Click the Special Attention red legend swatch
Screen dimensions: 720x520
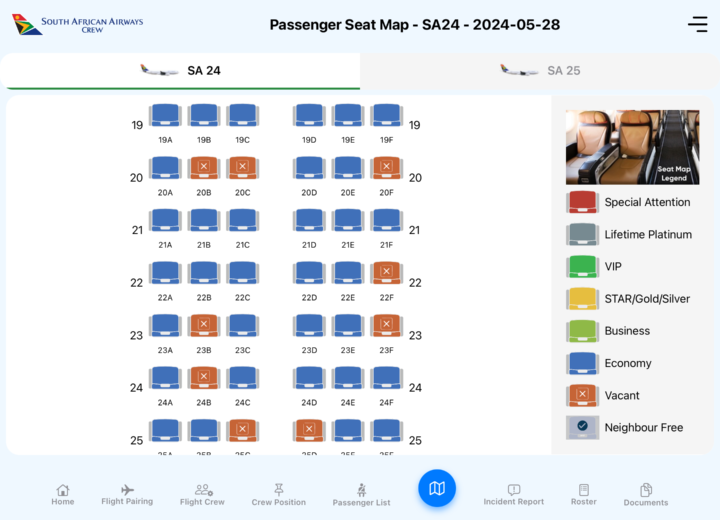[x=582, y=202]
